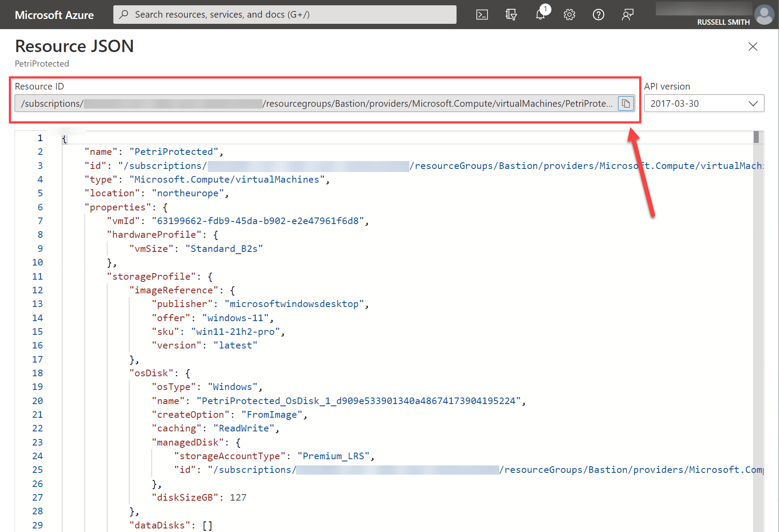Expand the search bar magnifier
This screenshot has height=532, width=779.
coord(124,14)
